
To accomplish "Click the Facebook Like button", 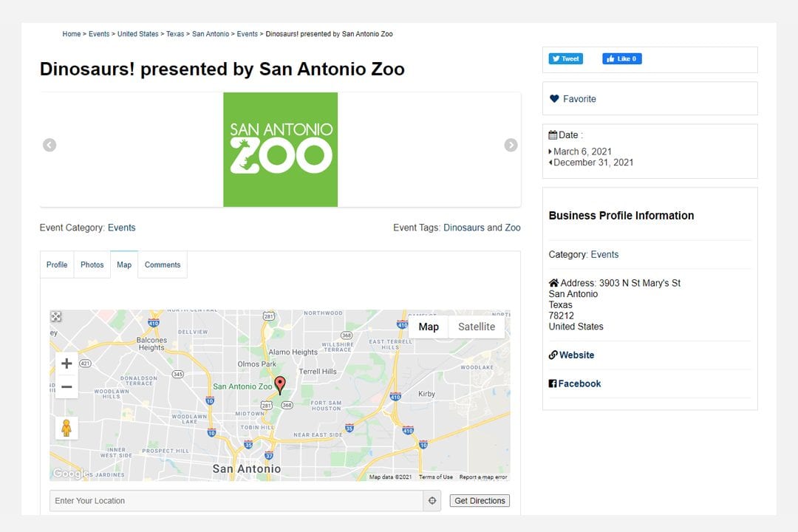I will 622,58.
